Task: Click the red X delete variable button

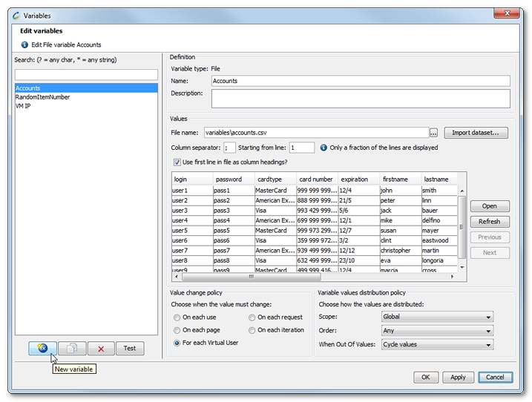Action: pos(101,348)
